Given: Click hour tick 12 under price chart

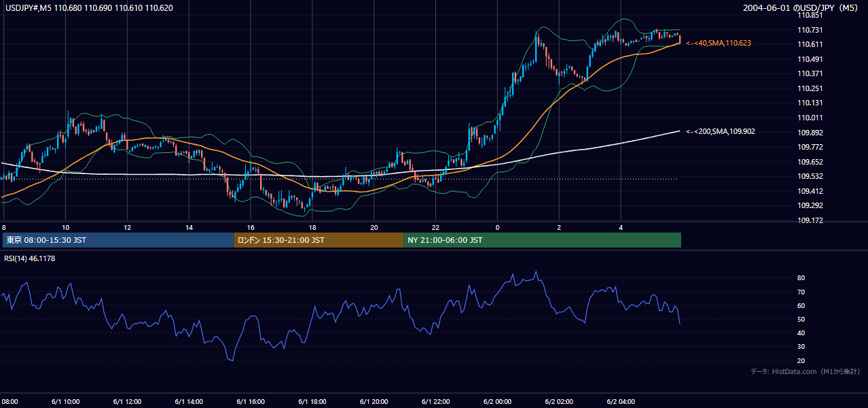Looking at the screenshot, I should click(x=127, y=227).
